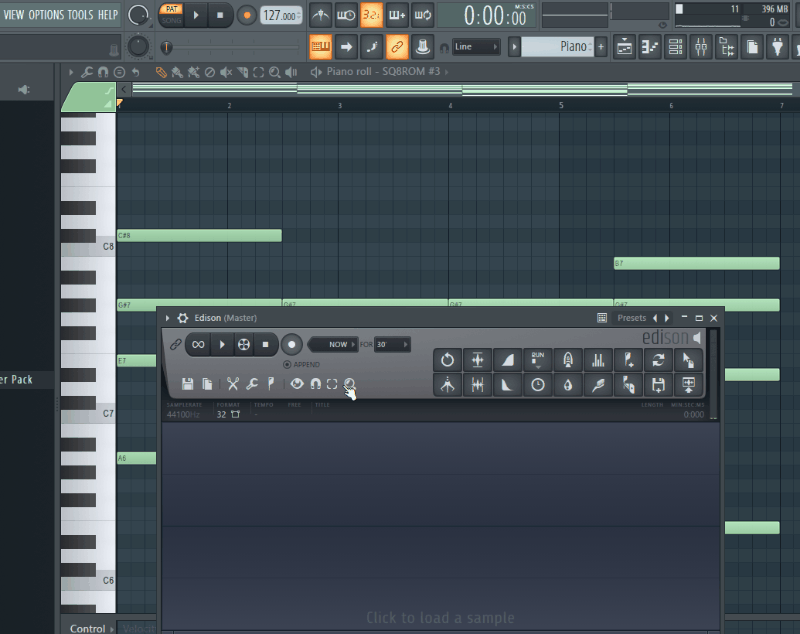The height and width of the screenshot is (634, 800).
Task: Open the TOOLS menu
Action: 81,15
